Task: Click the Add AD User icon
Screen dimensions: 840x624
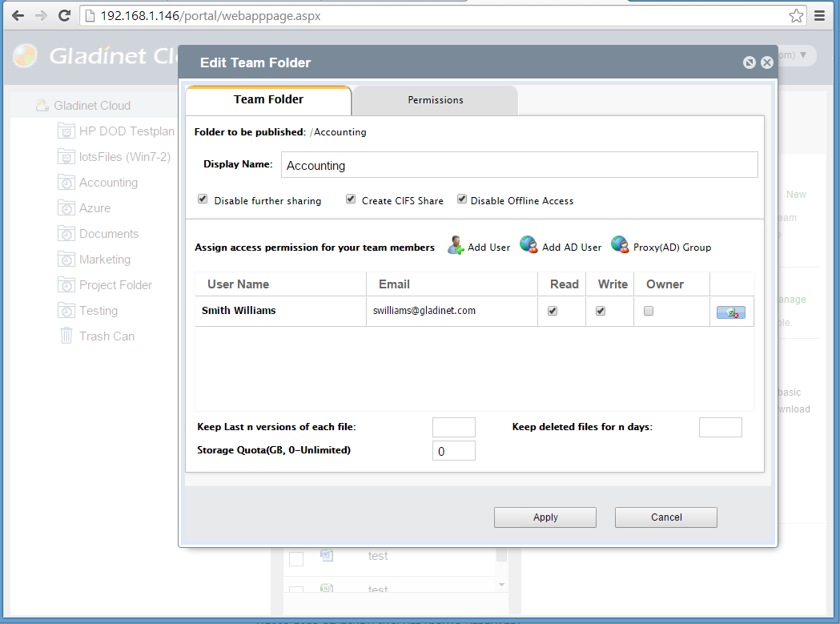Action: point(529,246)
